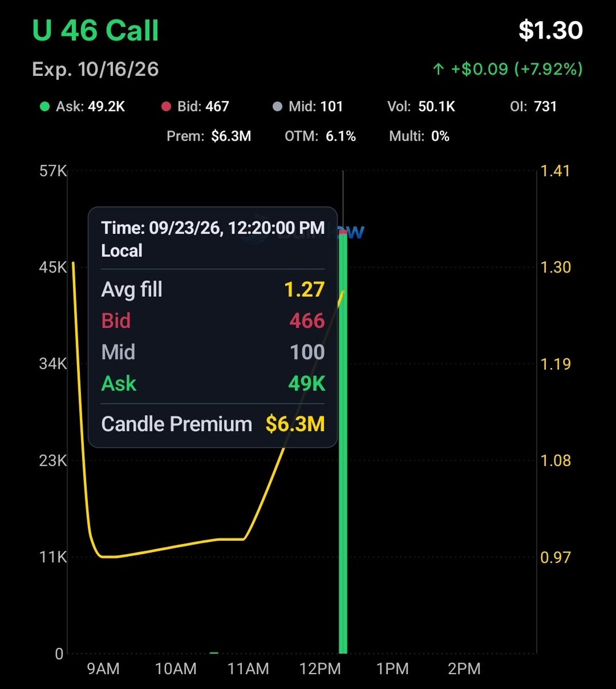Click the red bid segment atop candle
Screen dimensions: 616x689
(343, 232)
